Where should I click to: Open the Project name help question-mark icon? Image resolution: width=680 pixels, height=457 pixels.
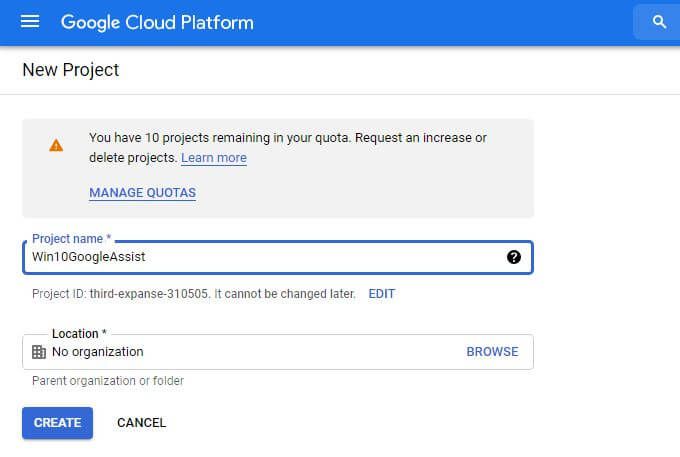click(x=513, y=257)
